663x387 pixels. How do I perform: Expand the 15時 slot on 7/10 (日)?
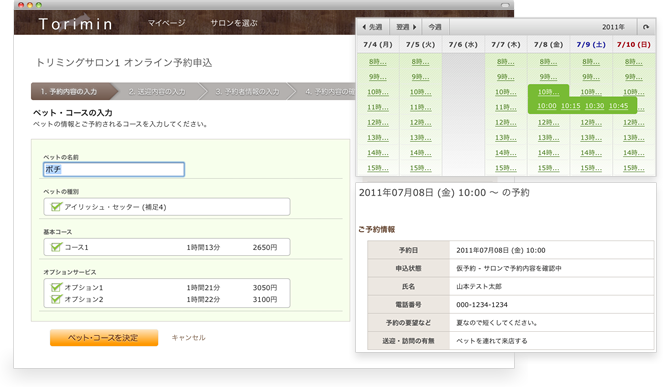tap(633, 168)
